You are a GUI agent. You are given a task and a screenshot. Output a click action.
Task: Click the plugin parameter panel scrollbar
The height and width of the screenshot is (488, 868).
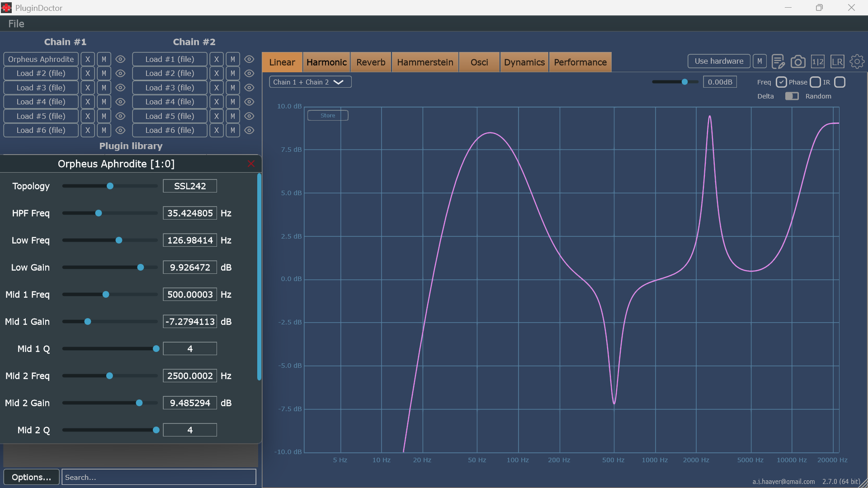tap(259, 277)
